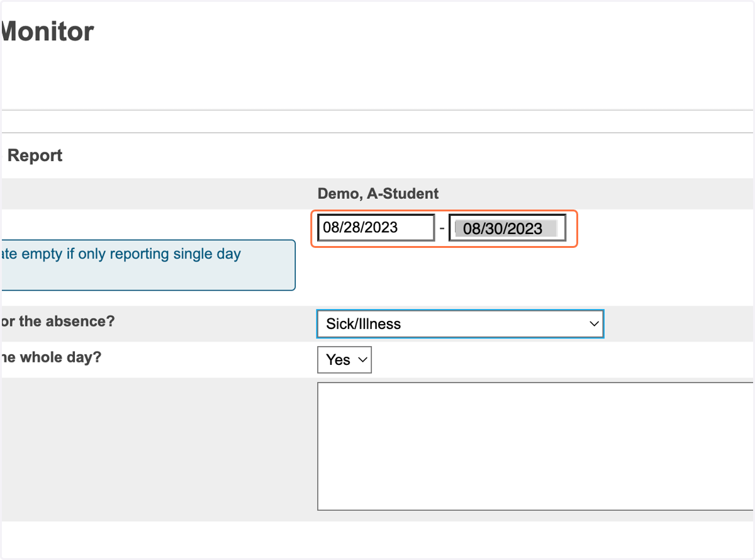Image resolution: width=755 pixels, height=560 pixels.
Task: Click the 'Report' section heading
Action: point(35,155)
